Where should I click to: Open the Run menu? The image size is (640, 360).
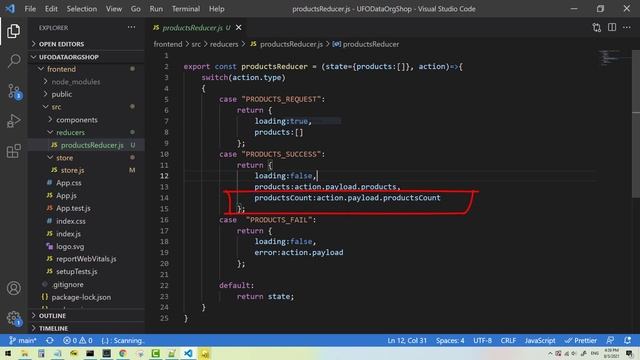pyautogui.click(x=156, y=9)
